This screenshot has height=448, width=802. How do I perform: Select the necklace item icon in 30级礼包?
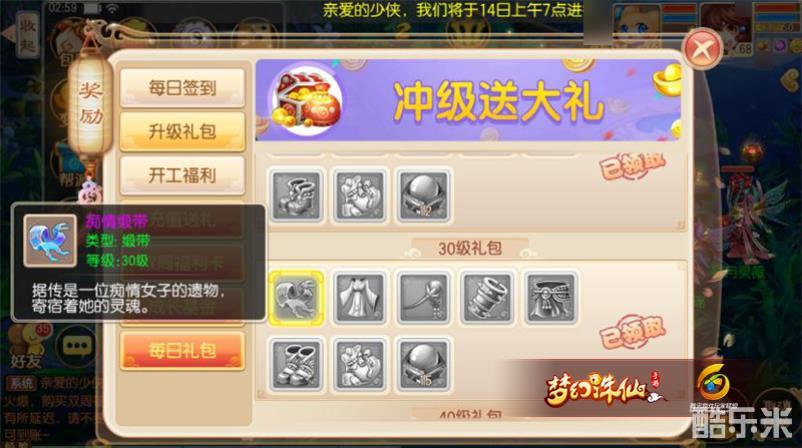point(424,298)
